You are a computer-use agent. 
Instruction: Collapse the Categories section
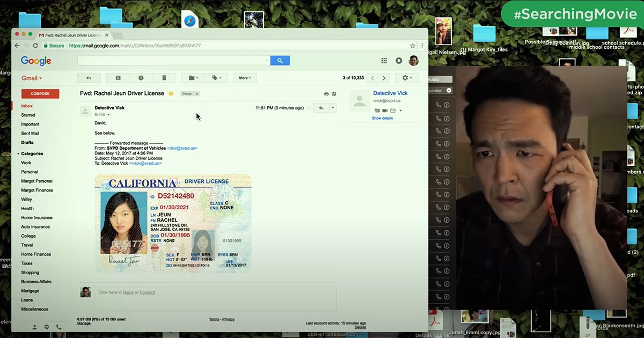(x=18, y=153)
